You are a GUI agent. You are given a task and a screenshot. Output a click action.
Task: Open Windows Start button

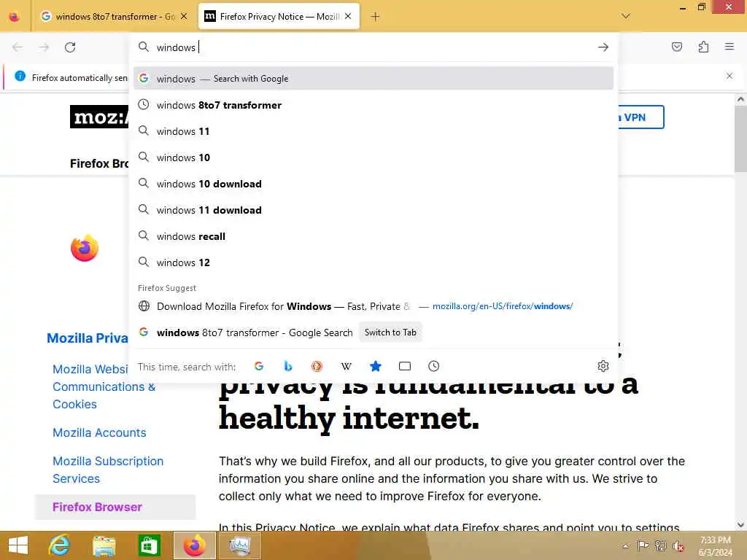pos(18,545)
